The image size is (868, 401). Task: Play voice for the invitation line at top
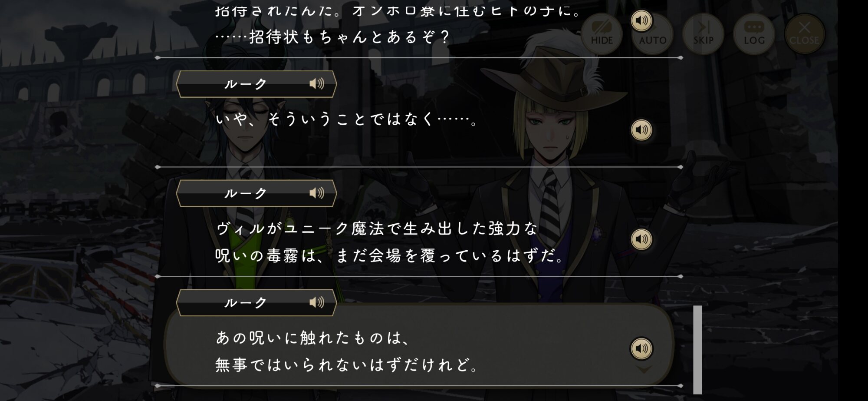(641, 20)
